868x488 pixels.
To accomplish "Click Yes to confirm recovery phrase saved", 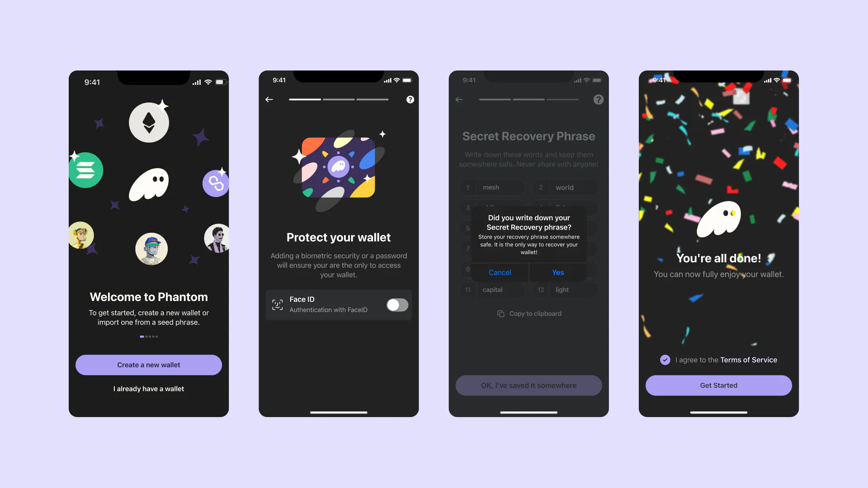I will point(557,272).
